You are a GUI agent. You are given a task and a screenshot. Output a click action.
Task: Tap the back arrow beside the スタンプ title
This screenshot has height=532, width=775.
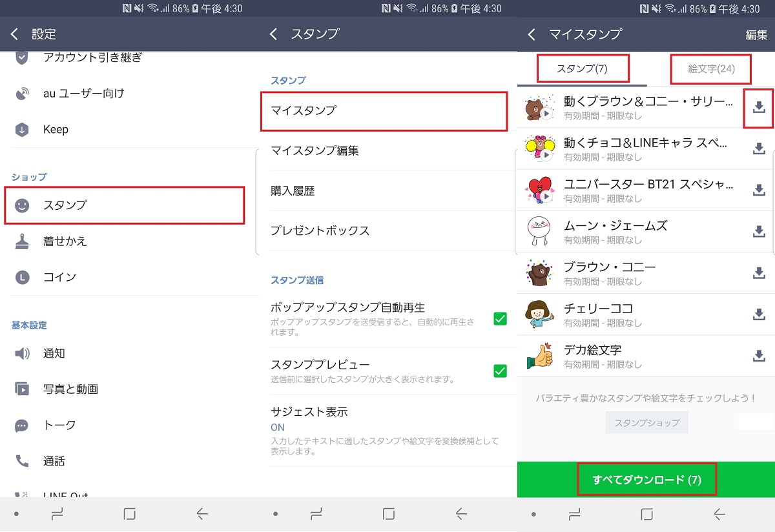(x=274, y=34)
